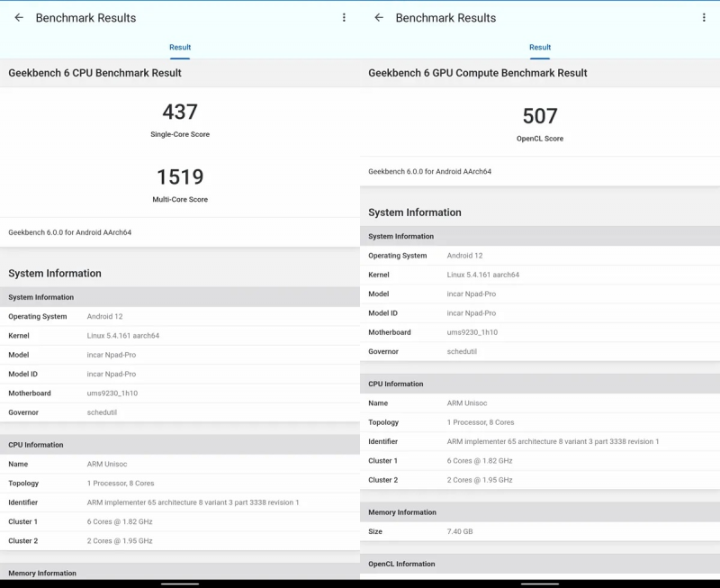720x588 pixels.
Task: Tap Operating System Android 12 in GPU pane
Action: click(x=540, y=256)
